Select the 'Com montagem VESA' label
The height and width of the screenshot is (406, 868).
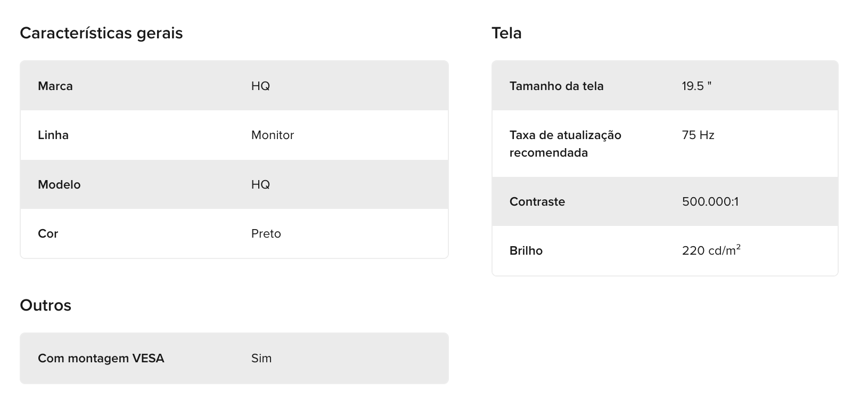101,358
